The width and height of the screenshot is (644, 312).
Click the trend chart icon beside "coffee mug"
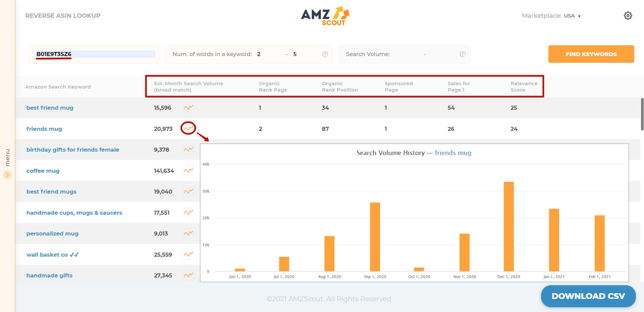[188, 170]
